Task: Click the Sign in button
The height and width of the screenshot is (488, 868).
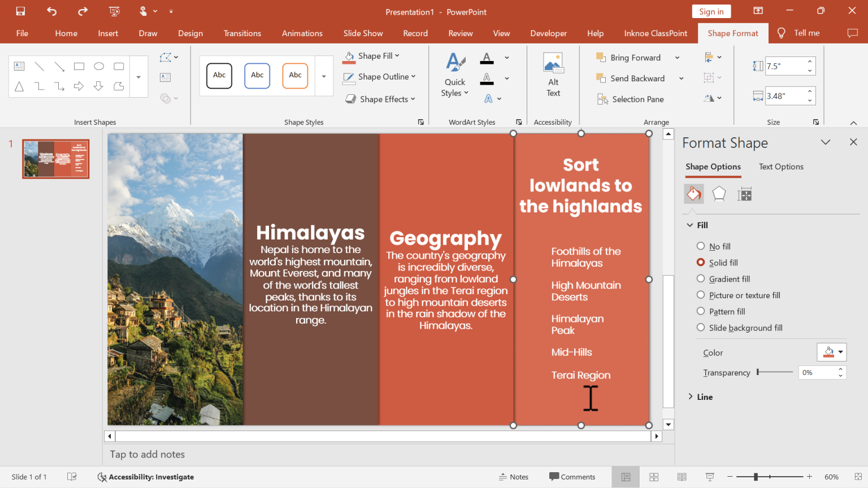Action: [x=711, y=11]
